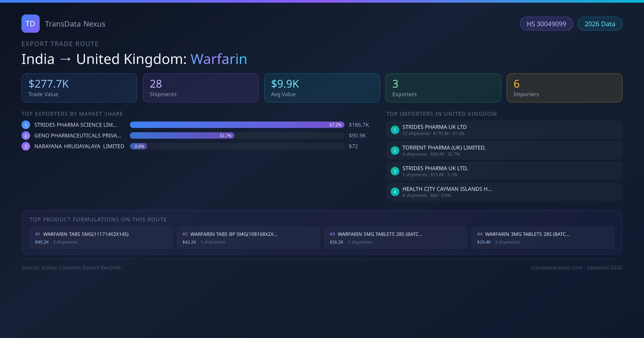Open the $277.7K Trade Value card

pyautogui.click(x=79, y=88)
